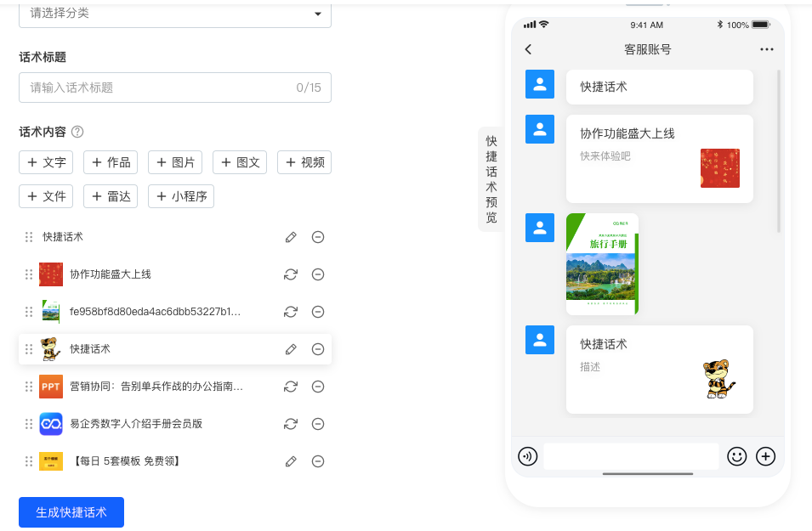Image resolution: width=812 pixels, height=531 pixels.
Task: Click the back arrow in 客服账号 header
Action: pyautogui.click(x=528, y=49)
